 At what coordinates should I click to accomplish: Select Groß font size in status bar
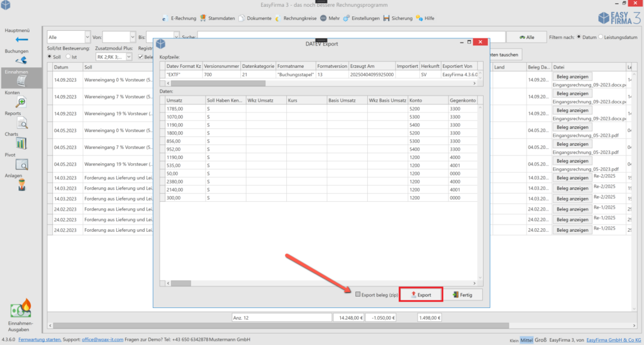(x=540, y=340)
